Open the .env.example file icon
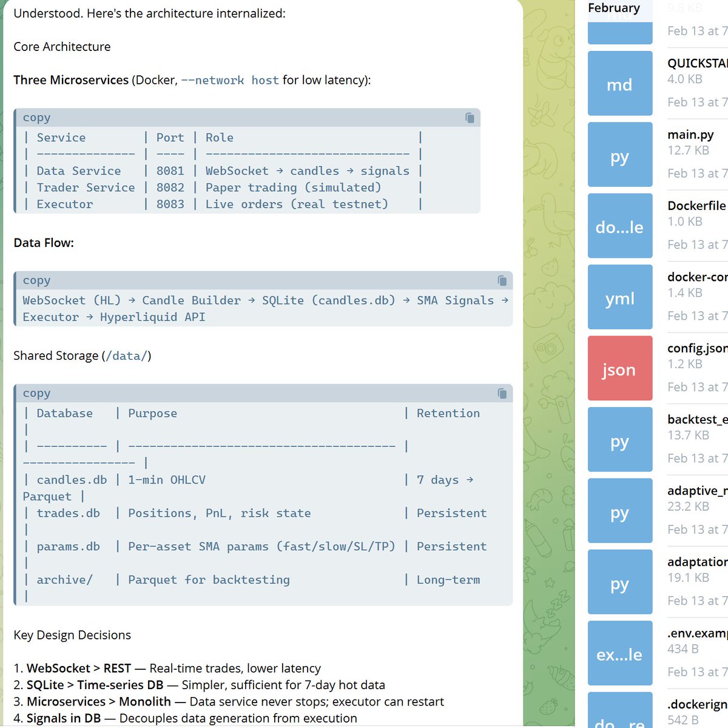The height and width of the screenshot is (728, 728). click(x=620, y=653)
